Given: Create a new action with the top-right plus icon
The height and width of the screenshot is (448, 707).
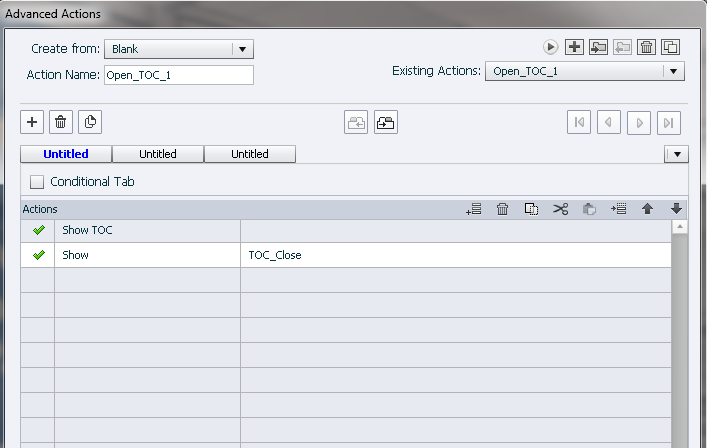Looking at the screenshot, I should [x=574, y=47].
